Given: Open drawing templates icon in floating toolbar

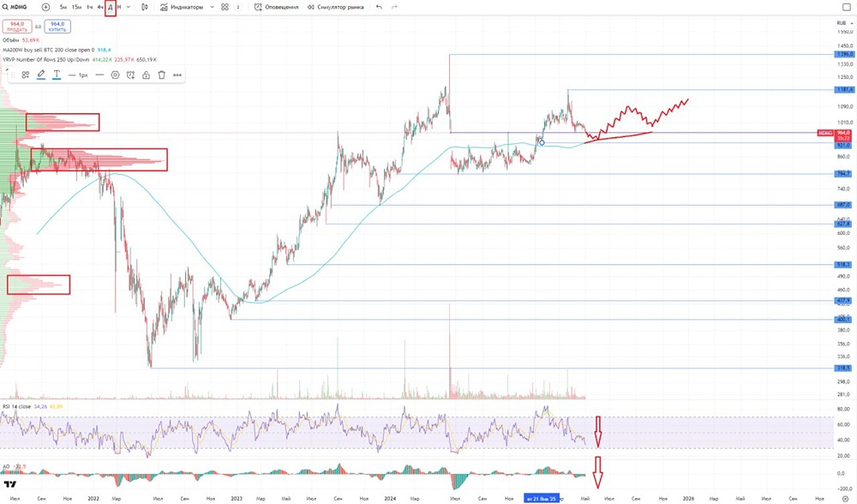Looking at the screenshot, I should [x=26, y=75].
